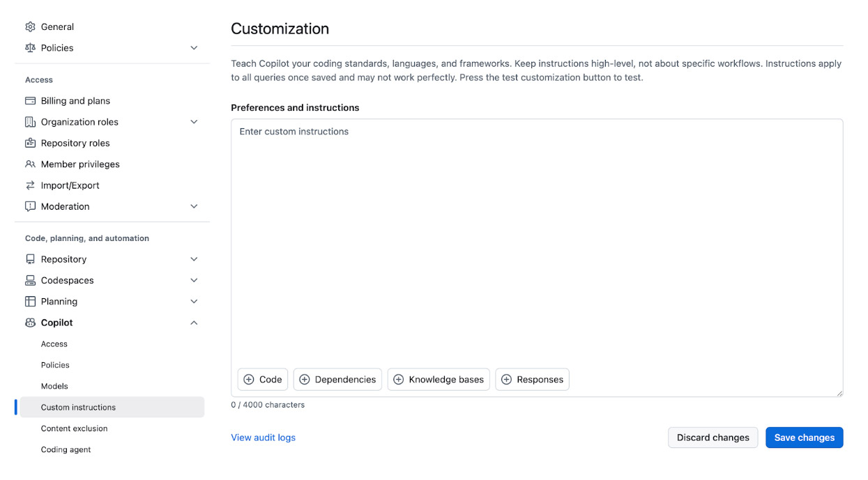Click the Knowledge bases add button

(x=438, y=379)
